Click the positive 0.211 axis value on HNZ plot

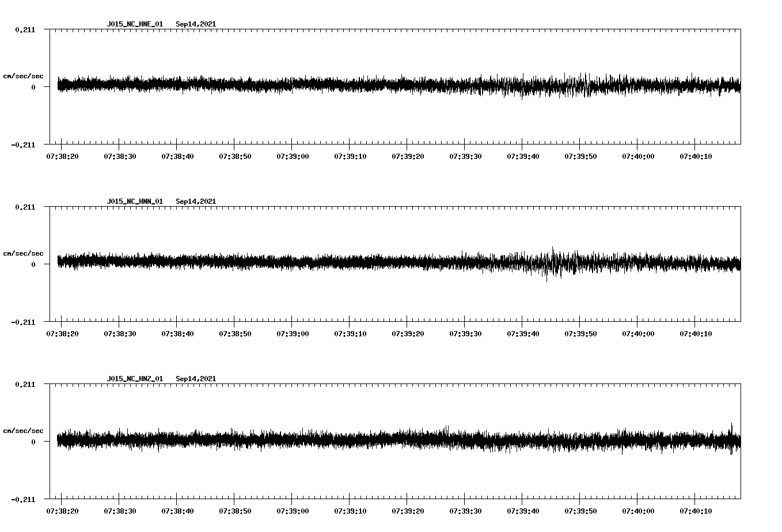pyautogui.click(x=25, y=384)
